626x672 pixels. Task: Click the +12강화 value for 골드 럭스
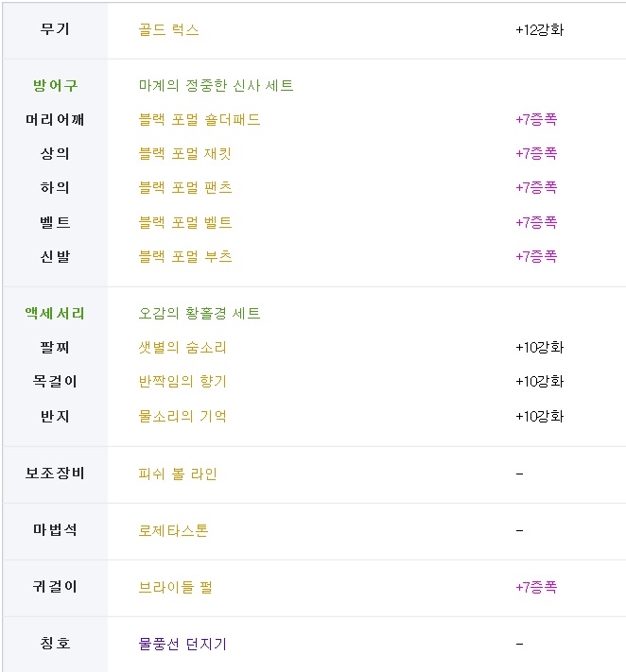[540, 29]
